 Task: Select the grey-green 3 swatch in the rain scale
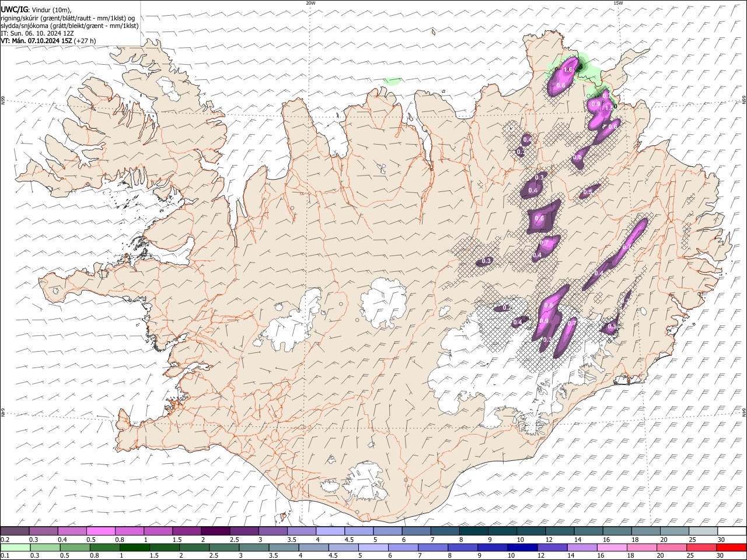[254, 547]
